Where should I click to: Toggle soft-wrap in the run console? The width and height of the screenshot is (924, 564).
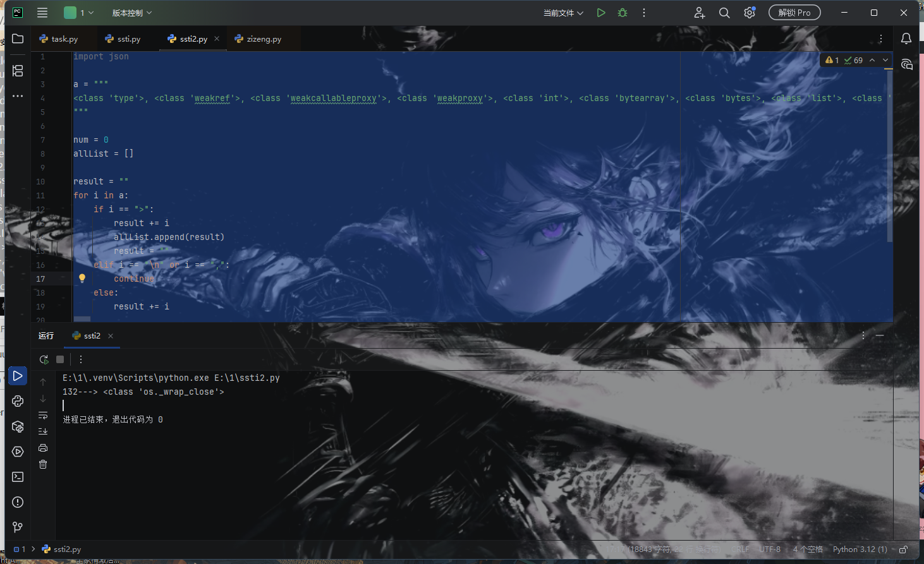coord(43,415)
